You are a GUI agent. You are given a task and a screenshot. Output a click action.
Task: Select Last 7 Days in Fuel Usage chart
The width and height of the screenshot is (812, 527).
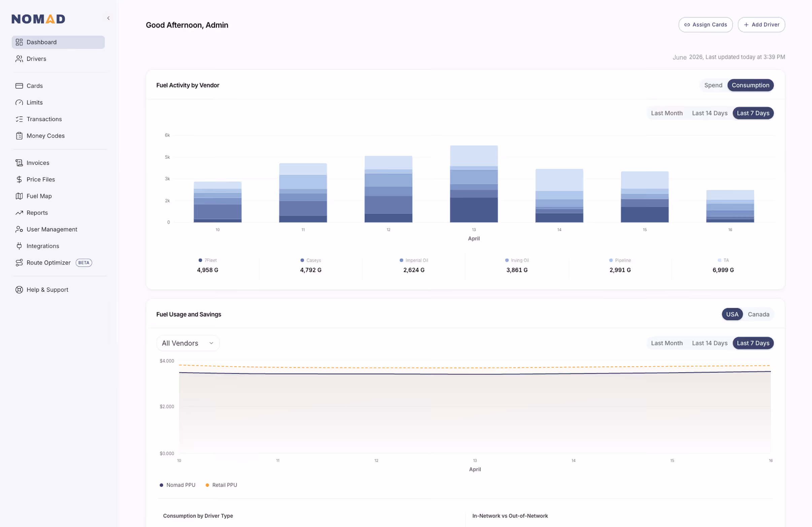(753, 343)
